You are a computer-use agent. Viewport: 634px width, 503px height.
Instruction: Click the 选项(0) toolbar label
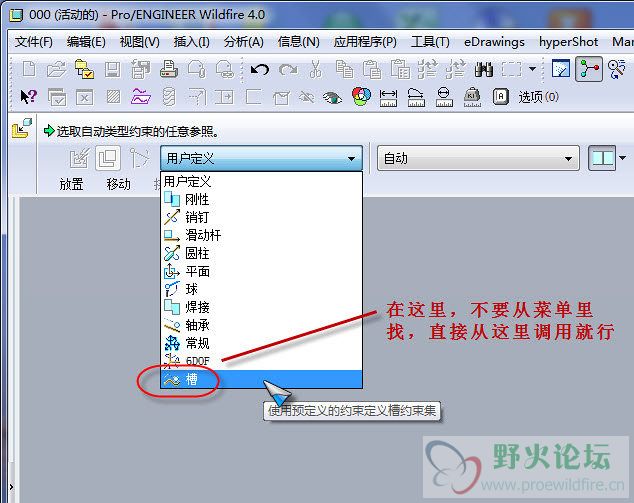(538, 97)
